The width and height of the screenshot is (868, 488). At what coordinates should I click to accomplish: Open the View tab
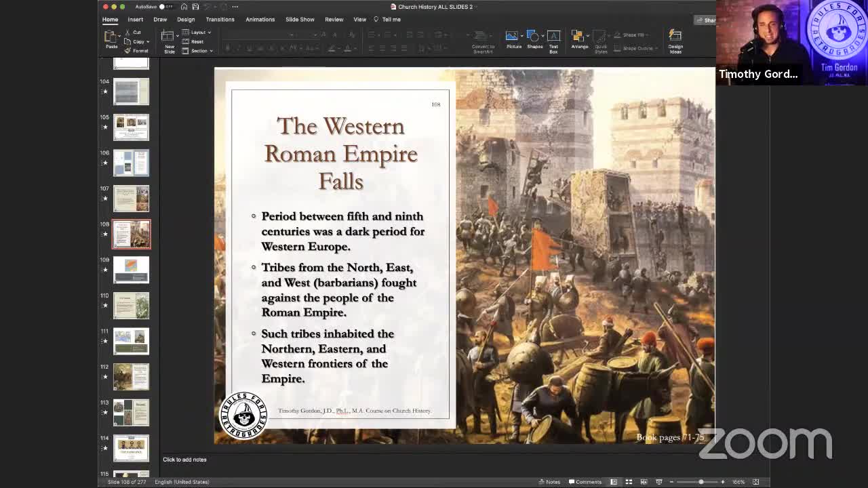click(x=360, y=20)
